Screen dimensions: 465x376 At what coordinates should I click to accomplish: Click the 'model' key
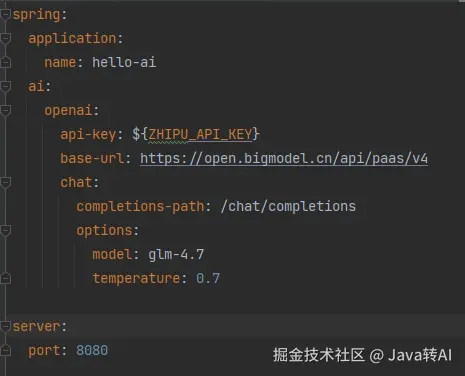pos(112,255)
